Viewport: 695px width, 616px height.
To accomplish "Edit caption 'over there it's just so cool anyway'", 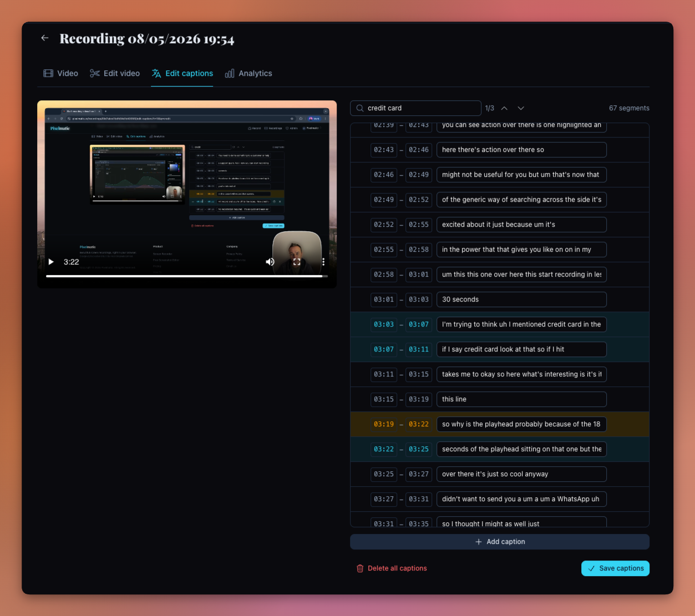I will coord(521,474).
